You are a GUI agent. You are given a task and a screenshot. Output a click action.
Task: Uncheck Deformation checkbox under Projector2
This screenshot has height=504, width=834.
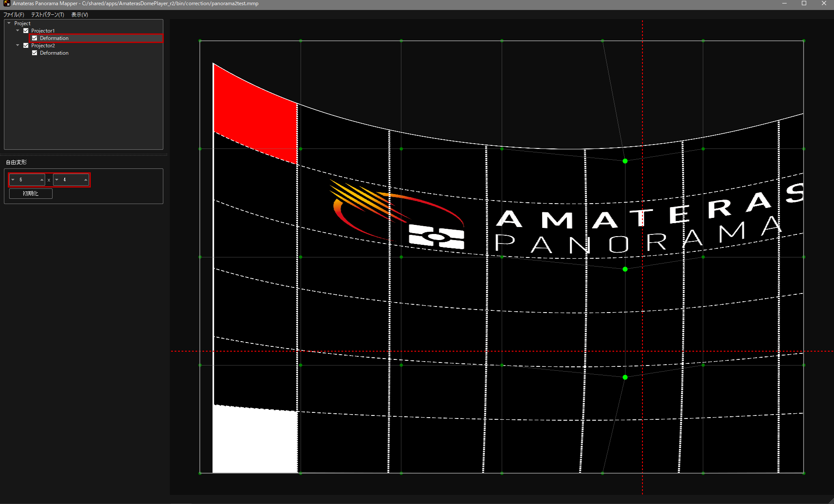coord(35,53)
